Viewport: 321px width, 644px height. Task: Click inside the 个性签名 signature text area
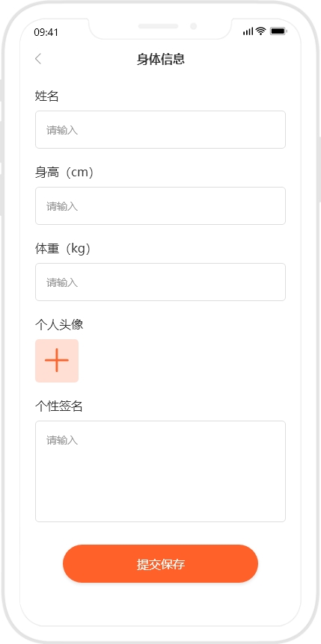160,471
